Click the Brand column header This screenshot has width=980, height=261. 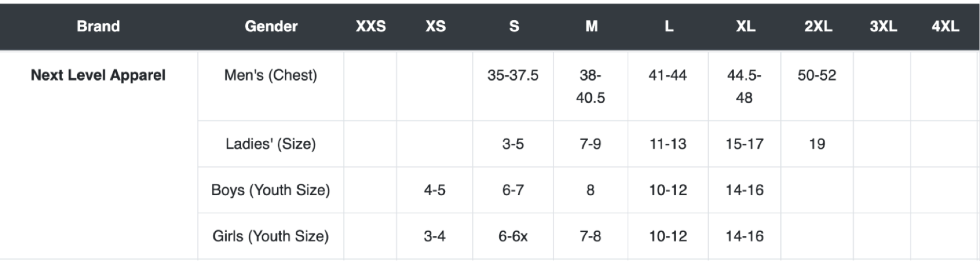(98, 26)
